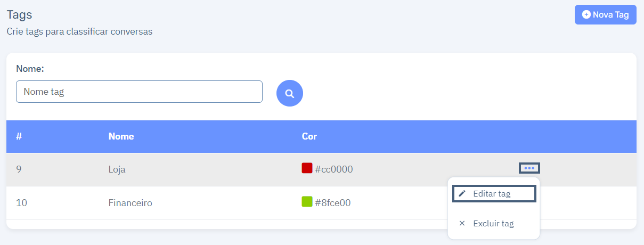
Task: Click the plus icon on Nova Tag
Action: 586,15
